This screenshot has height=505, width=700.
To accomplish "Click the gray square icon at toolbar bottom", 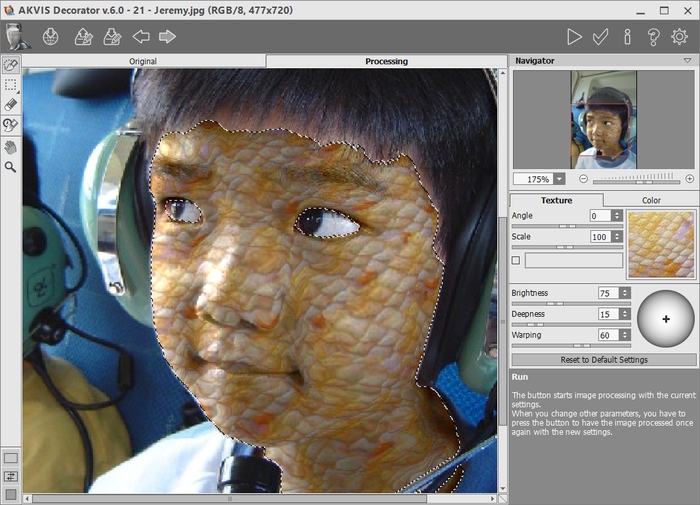I will coord(11,494).
